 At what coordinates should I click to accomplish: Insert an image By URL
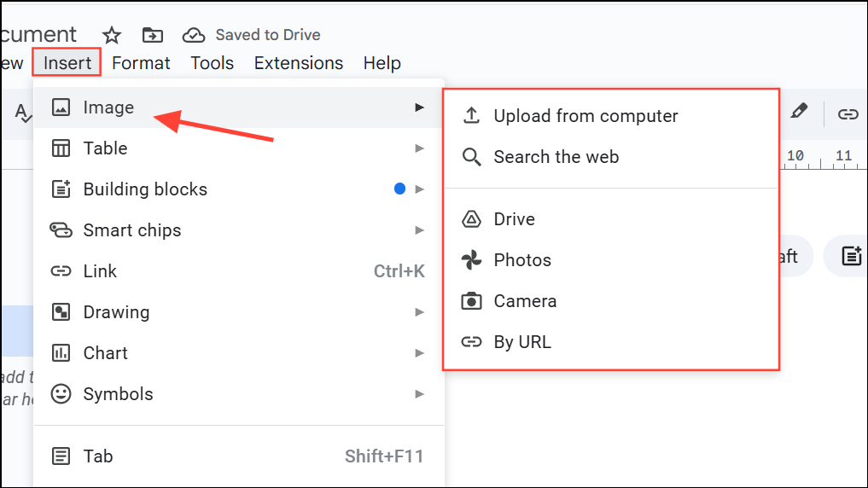pyautogui.click(x=522, y=342)
